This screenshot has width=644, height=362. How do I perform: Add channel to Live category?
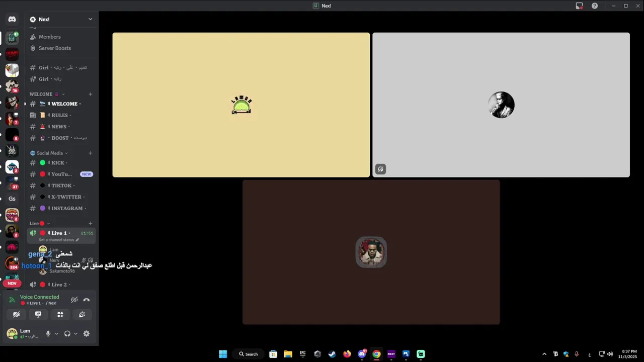91,223
